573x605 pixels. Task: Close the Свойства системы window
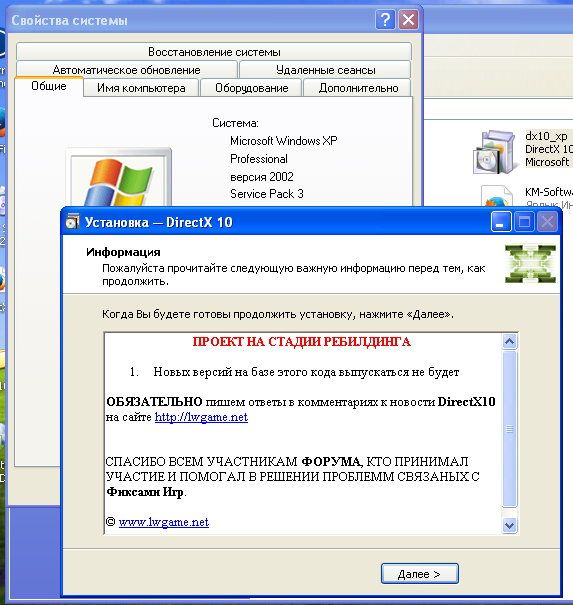(408, 19)
